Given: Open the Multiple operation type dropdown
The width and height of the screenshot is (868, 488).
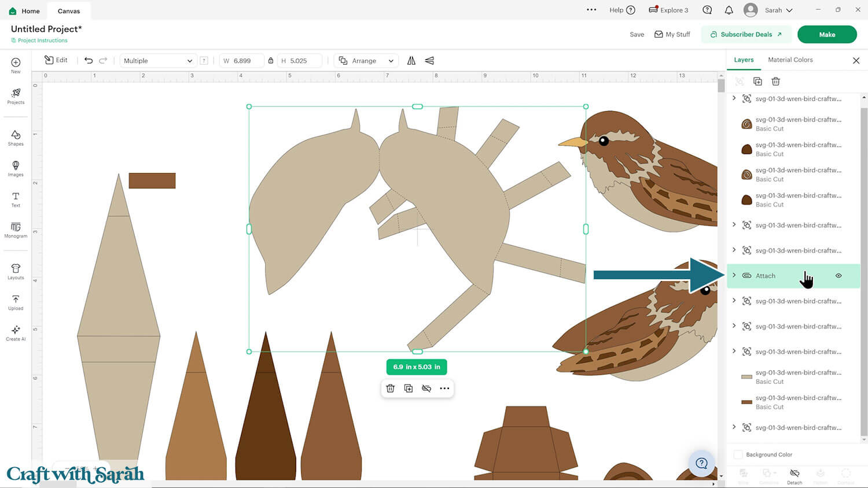Looking at the screenshot, I should tap(157, 61).
